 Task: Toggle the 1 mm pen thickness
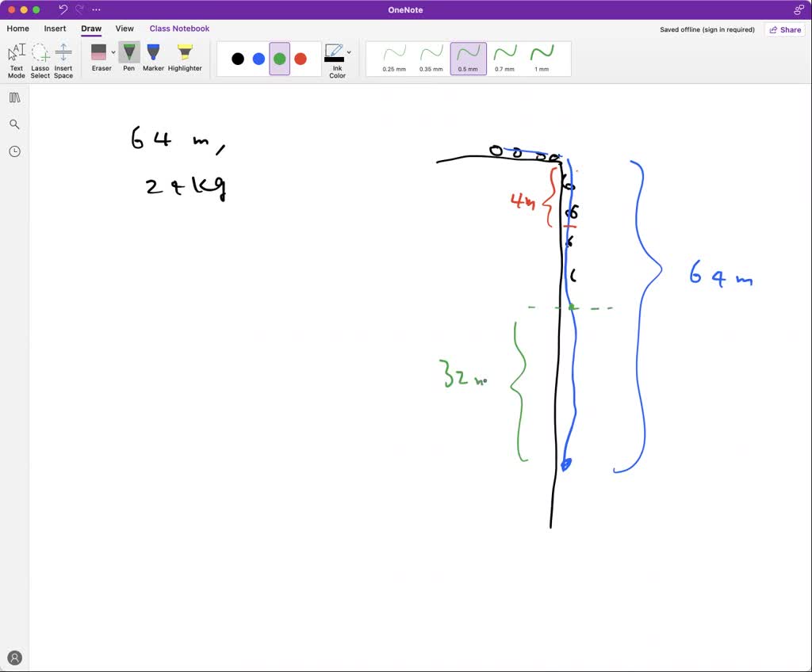tap(541, 59)
